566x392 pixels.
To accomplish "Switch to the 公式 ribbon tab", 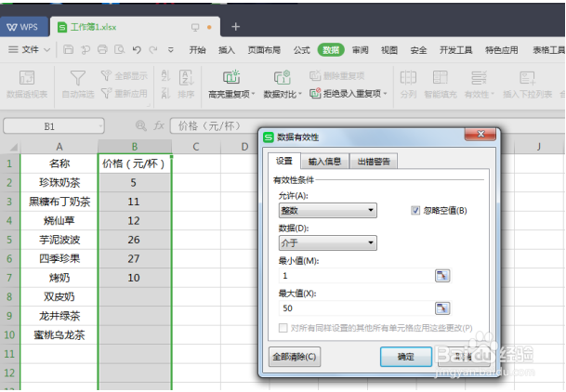I will 302,50.
